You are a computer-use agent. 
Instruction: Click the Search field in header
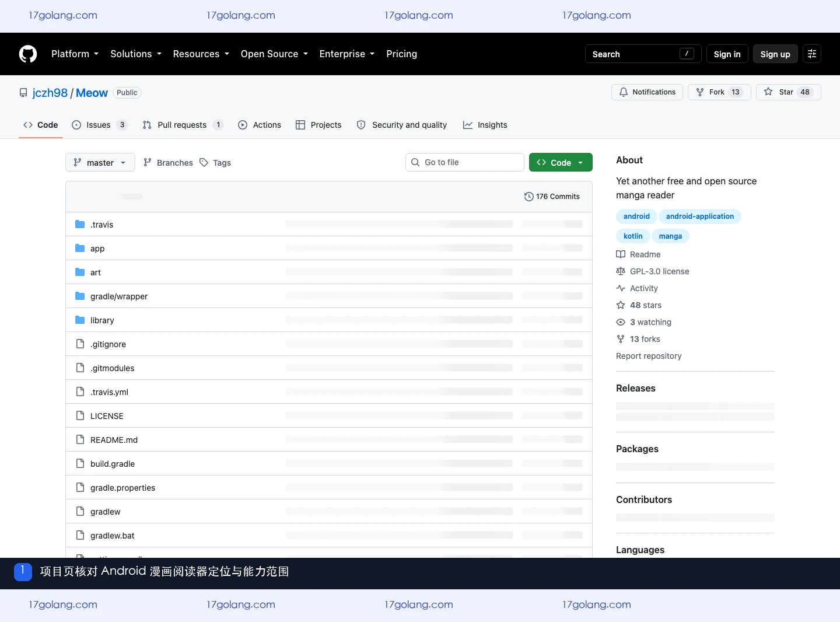pos(643,54)
